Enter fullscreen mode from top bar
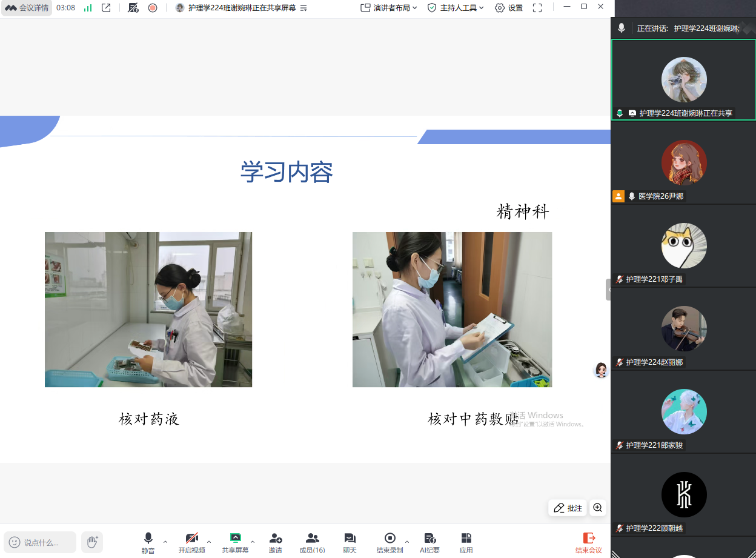The height and width of the screenshot is (558, 756). click(x=537, y=8)
